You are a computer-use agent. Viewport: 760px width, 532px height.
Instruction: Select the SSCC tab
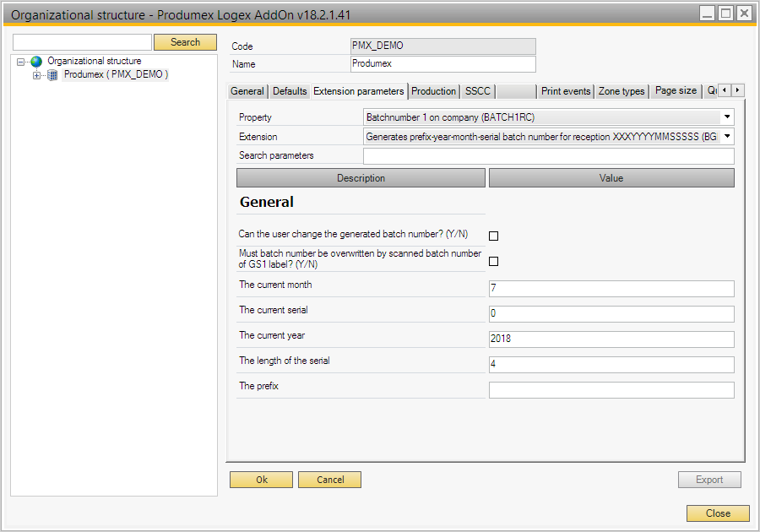click(477, 91)
